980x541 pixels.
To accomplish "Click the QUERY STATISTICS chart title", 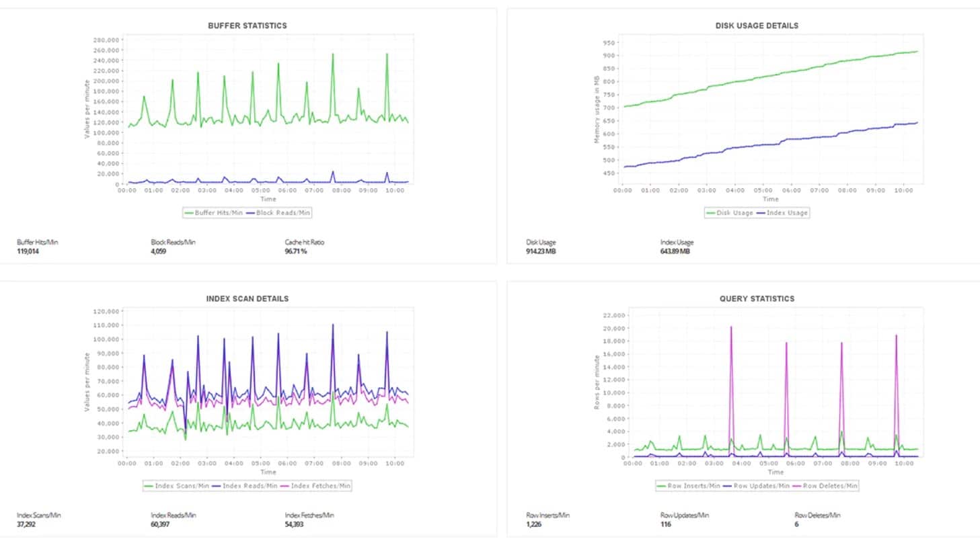I will coord(757,298).
